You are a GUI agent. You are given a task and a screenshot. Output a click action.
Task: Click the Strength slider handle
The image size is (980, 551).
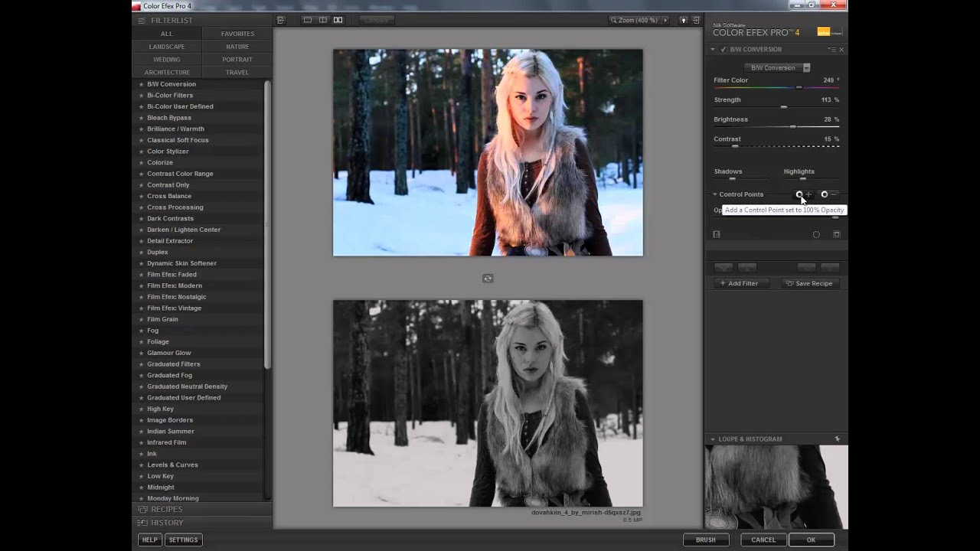coord(783,107)
